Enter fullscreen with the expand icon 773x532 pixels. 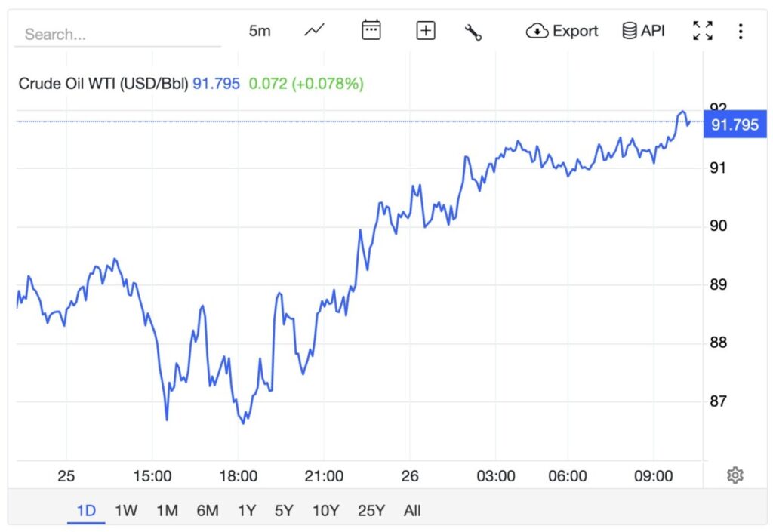[702, 30]
